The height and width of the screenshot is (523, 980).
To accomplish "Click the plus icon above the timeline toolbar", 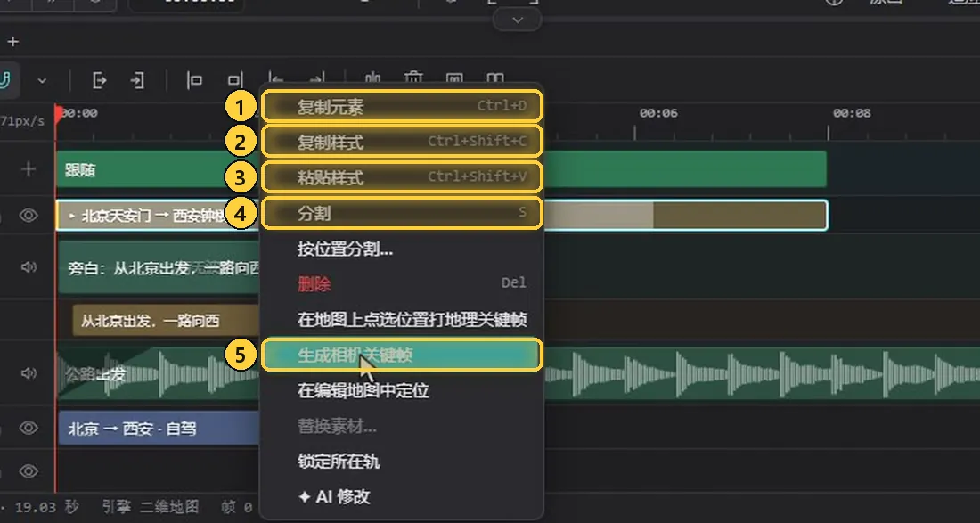I will (x=13, y=42).
